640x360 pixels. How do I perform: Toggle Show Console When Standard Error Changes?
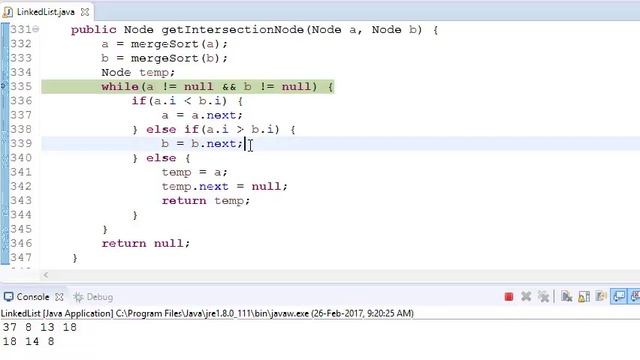(635, 297)
